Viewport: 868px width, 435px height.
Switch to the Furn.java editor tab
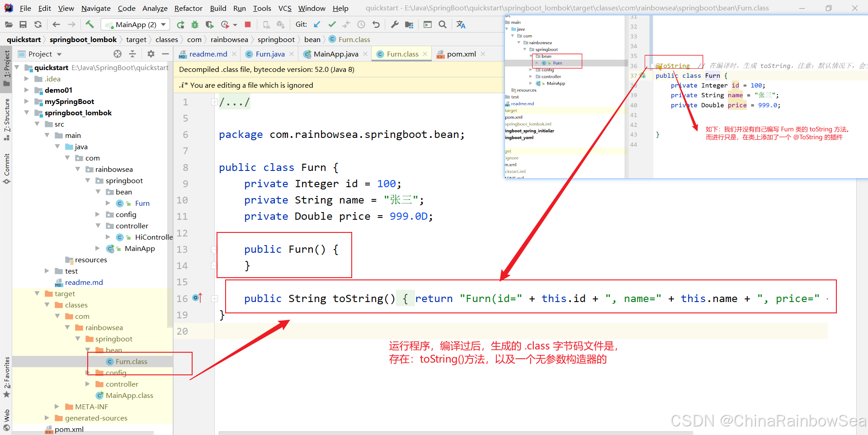[270, 54]
